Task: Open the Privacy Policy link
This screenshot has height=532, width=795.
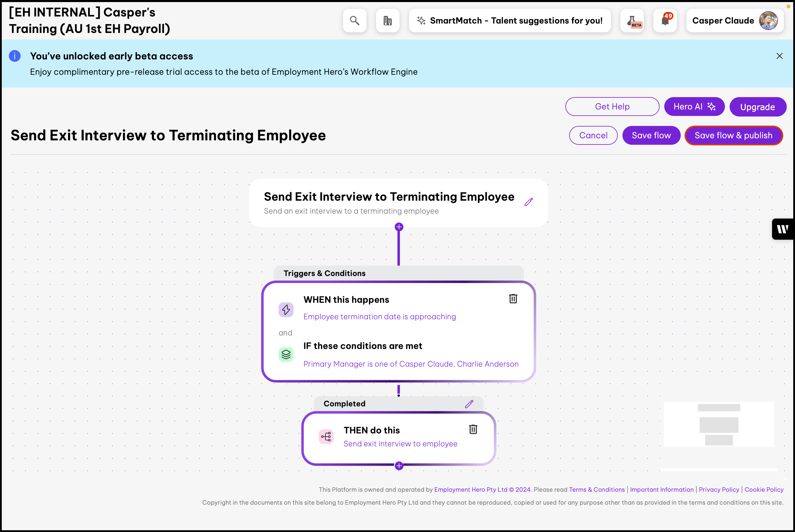Action: coord(719,490)
